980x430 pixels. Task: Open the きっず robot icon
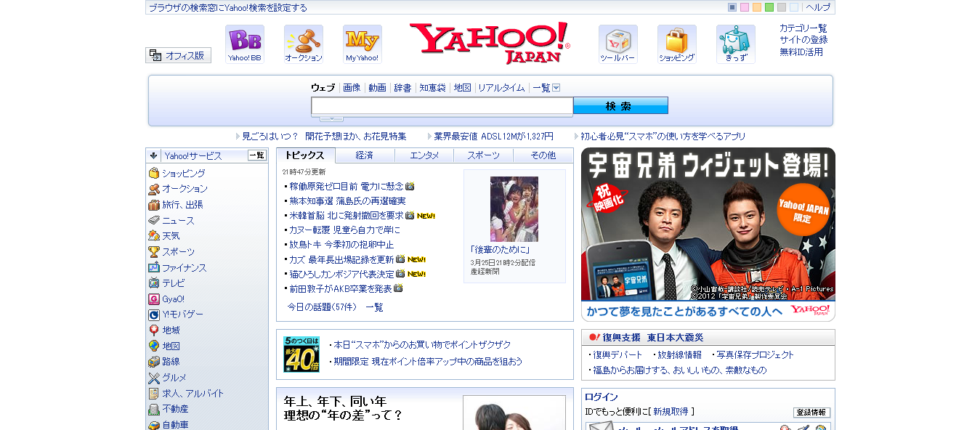pyautogui.click(x=736, y=44)
